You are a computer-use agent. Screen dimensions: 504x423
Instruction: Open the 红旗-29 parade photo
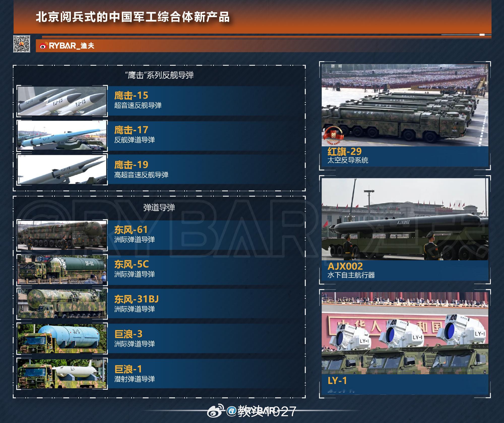[405, 105]
